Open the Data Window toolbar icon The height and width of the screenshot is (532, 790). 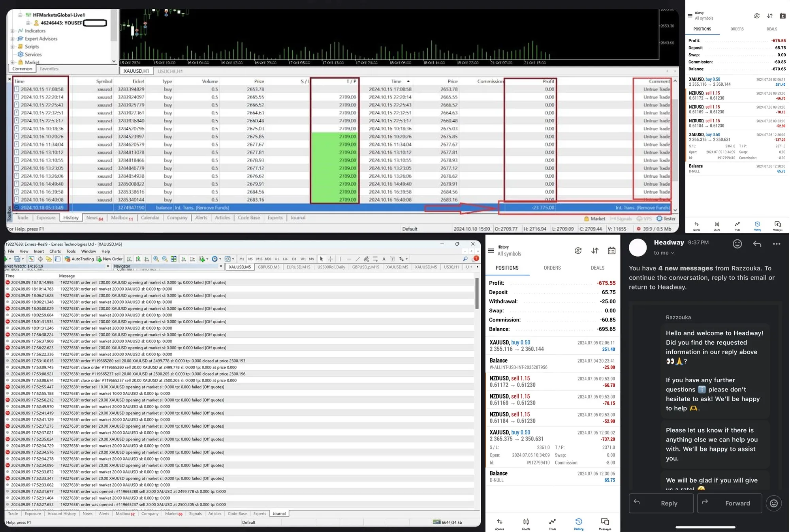pos(40,259)
